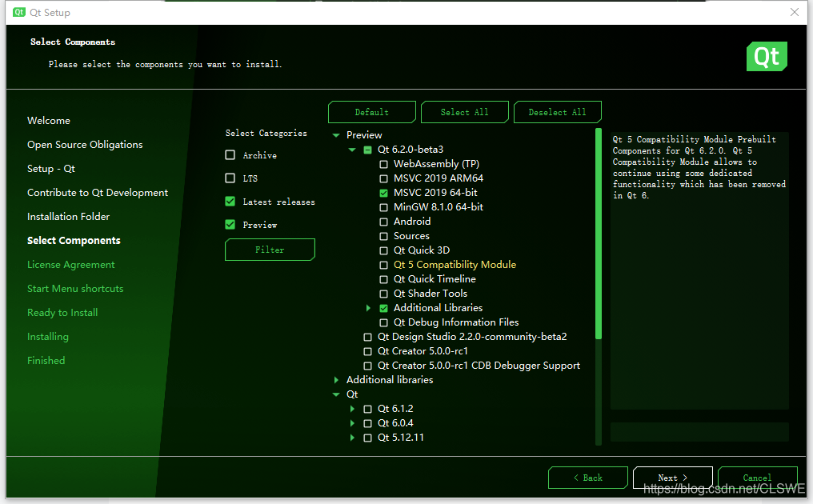Select the MSVC 2019 64-bit row label
This screenshot has height=504, width=813.
pos(435,192)
